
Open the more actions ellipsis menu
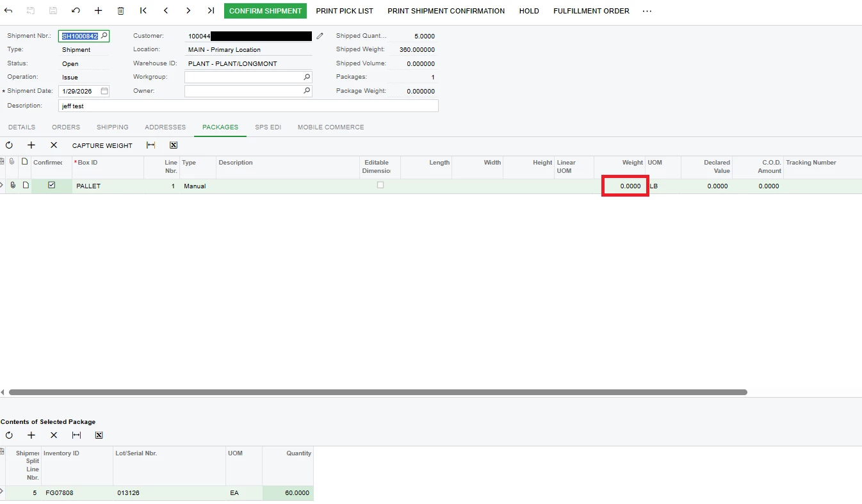pos(647,11)
